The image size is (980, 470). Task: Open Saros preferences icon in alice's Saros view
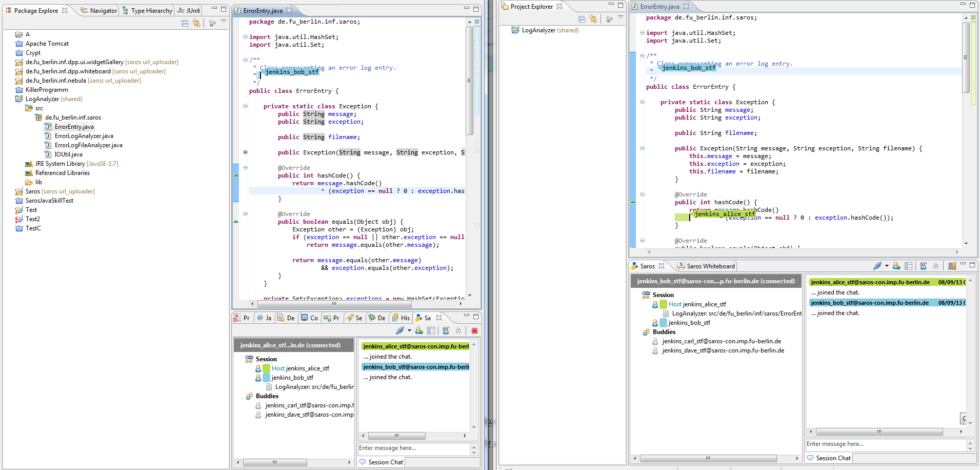click(x=431, y=331)
